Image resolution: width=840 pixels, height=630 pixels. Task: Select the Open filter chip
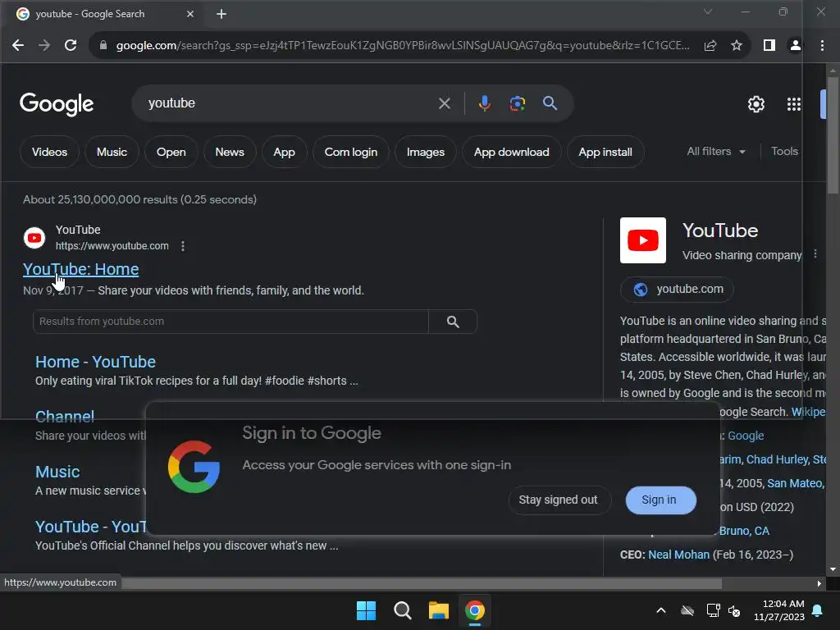click(x=171, y=152)
